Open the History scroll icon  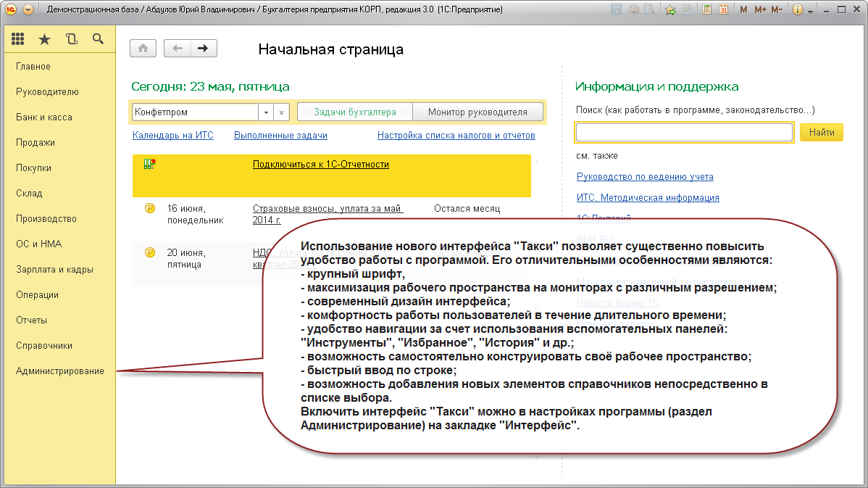71,40
